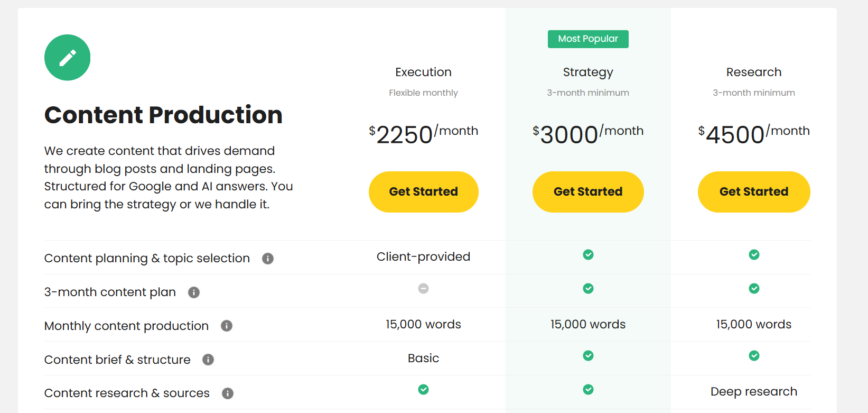The width and height of the screenshot is (868, 413).
Task: Open info icon beside 3-month content plan
Action: pos(194,292)
